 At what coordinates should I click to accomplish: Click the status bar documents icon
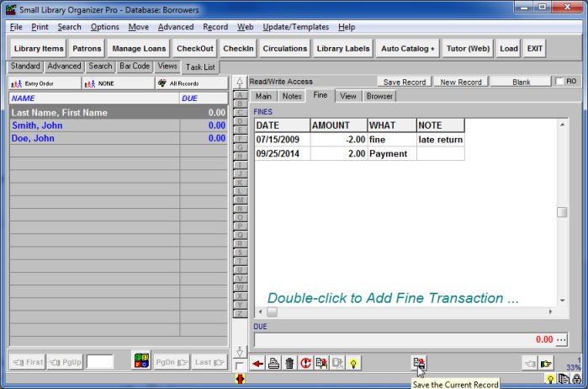click(x=564, y=379)
